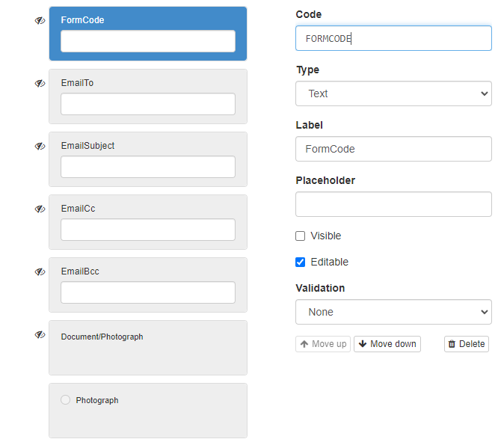The width and height of the screenshot is (504, 445).
Task: Select the Photograph radio button
Action: point(66,400)
